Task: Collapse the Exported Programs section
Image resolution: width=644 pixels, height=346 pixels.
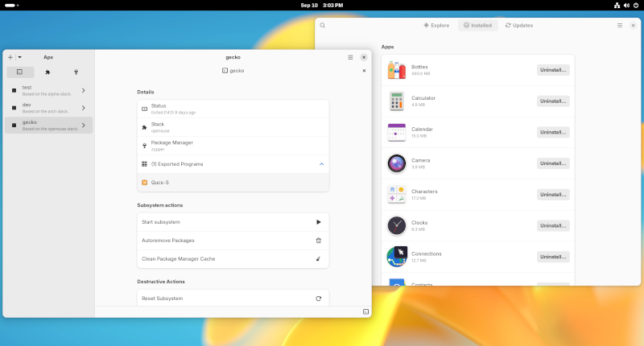Action: point(321,163)
